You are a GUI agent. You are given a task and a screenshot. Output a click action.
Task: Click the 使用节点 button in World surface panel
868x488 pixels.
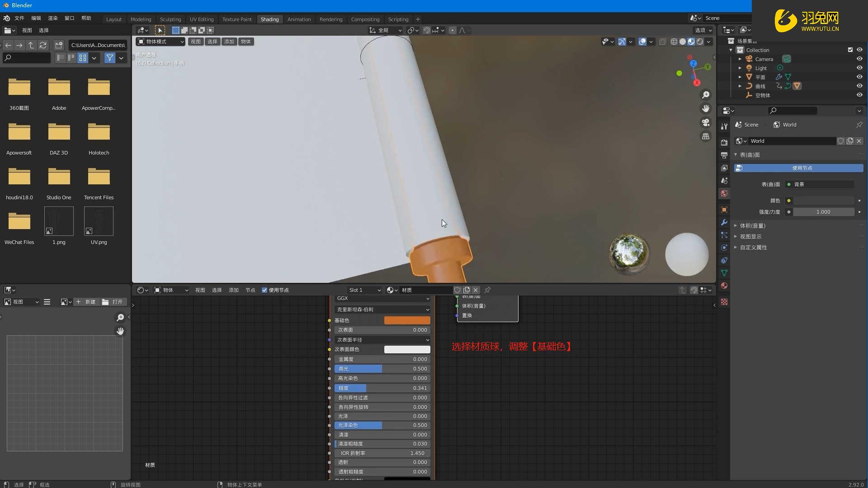(798, 168)
